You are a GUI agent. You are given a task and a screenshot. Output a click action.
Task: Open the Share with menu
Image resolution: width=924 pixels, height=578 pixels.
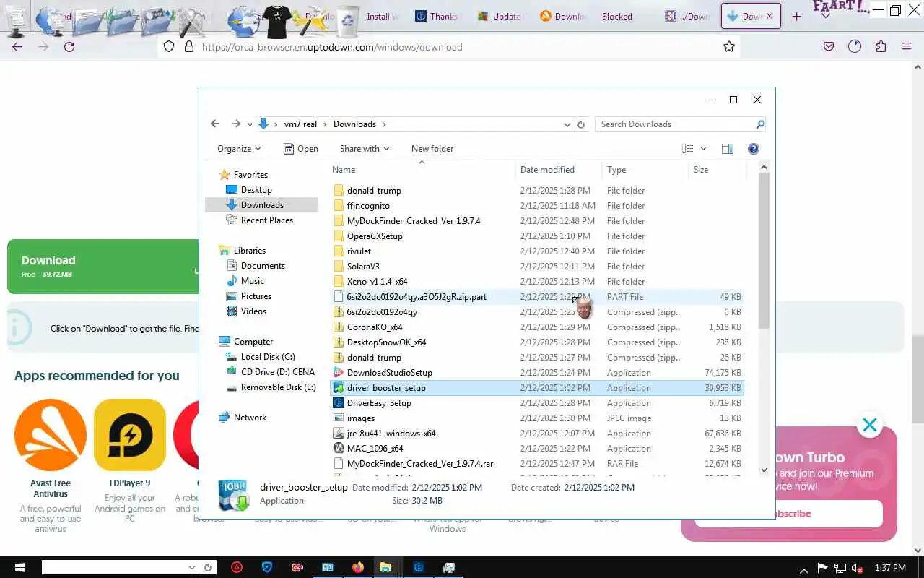(x=364, y=149)
